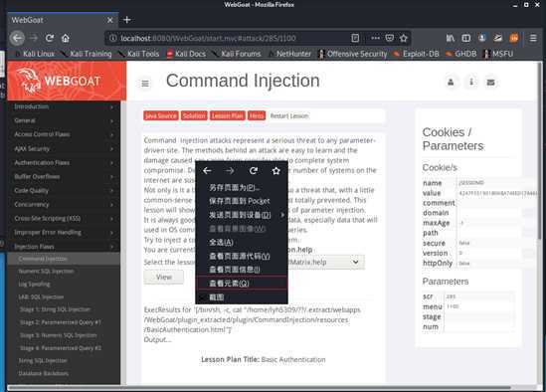
Task: Click the WebGoat info icon
Action: click(x=471, y=83)
